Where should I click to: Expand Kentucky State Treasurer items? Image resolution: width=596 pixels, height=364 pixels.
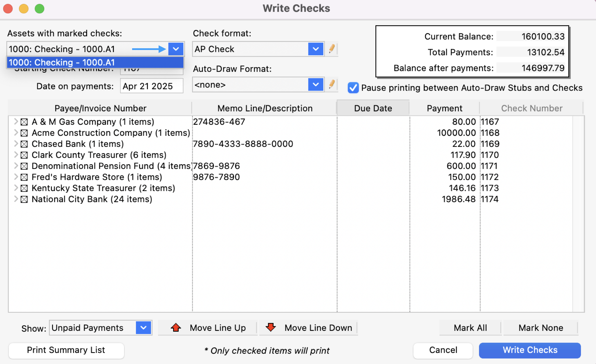[x=16, y=188]
